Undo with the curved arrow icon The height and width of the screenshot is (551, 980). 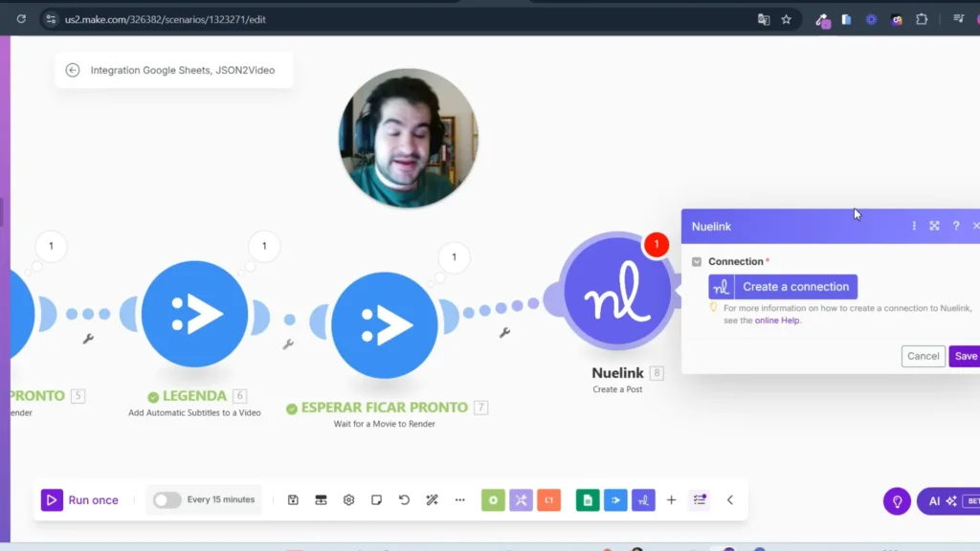[405, 499]
